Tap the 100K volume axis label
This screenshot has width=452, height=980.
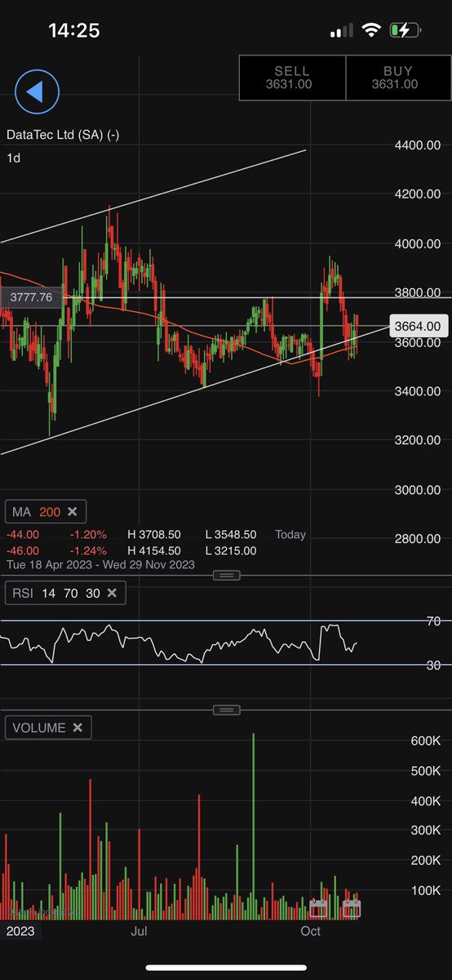[x=424, y=890]
